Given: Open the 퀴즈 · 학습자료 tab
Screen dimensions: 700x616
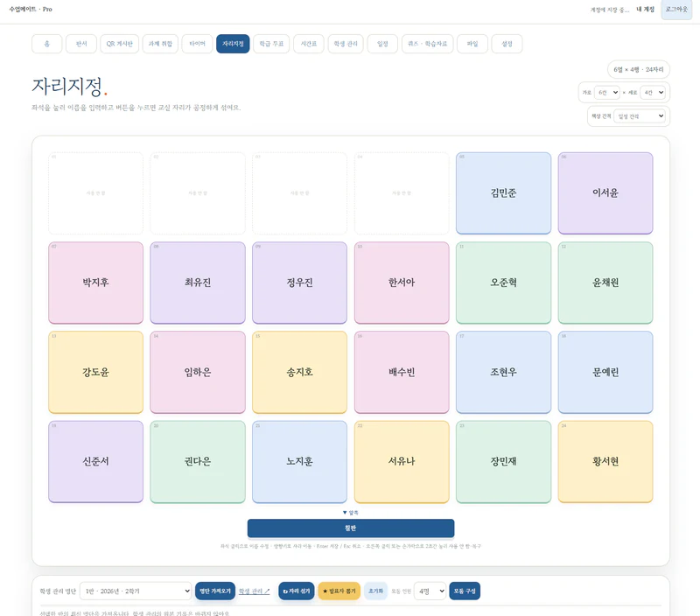Looking at the screenshot, I should click(x=427, y=44).
